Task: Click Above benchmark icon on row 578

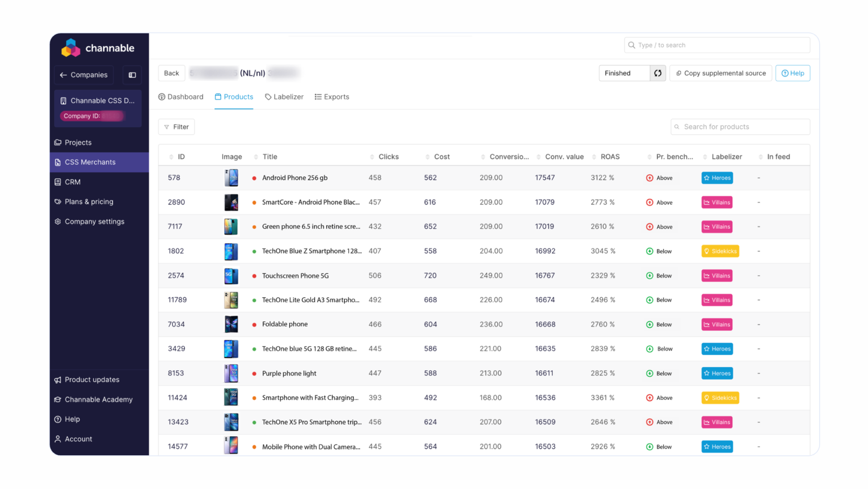Action: tap(649, 178)
